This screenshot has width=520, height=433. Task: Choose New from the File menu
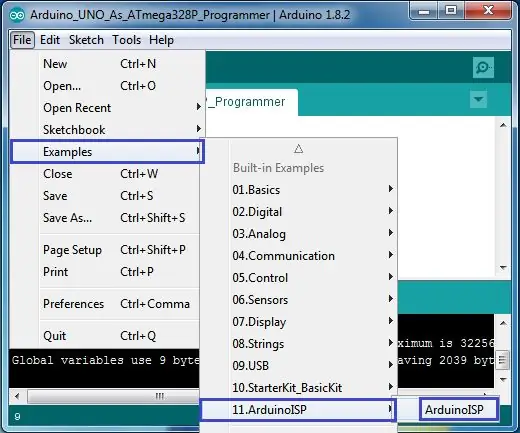107,64
